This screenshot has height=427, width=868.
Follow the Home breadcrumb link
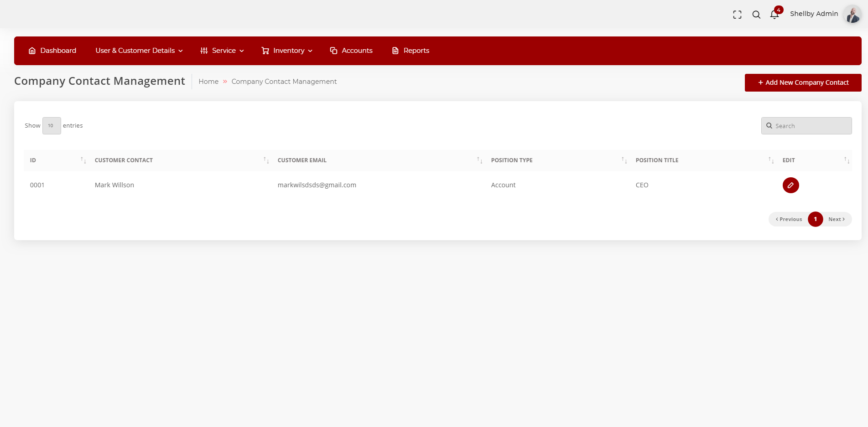pos(208,82)
